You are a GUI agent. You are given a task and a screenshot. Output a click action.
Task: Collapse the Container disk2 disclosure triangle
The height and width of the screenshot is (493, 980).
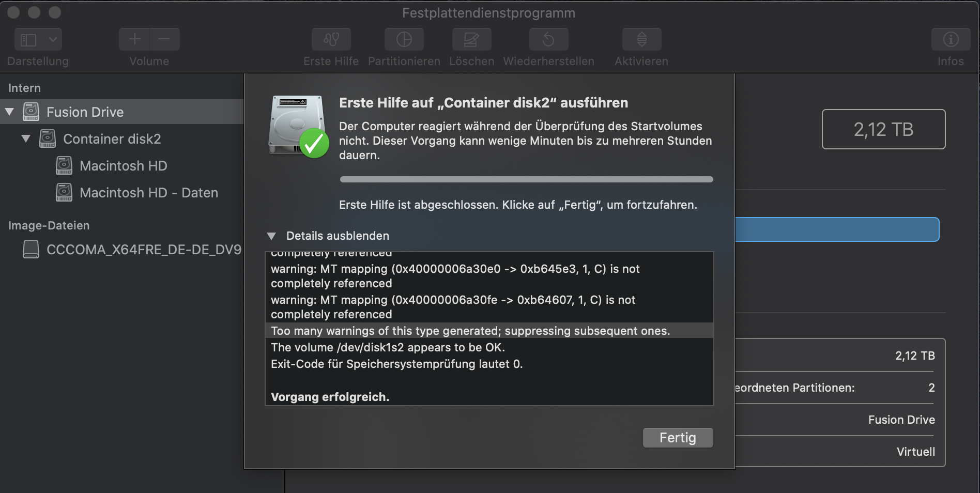coord(26,138)
